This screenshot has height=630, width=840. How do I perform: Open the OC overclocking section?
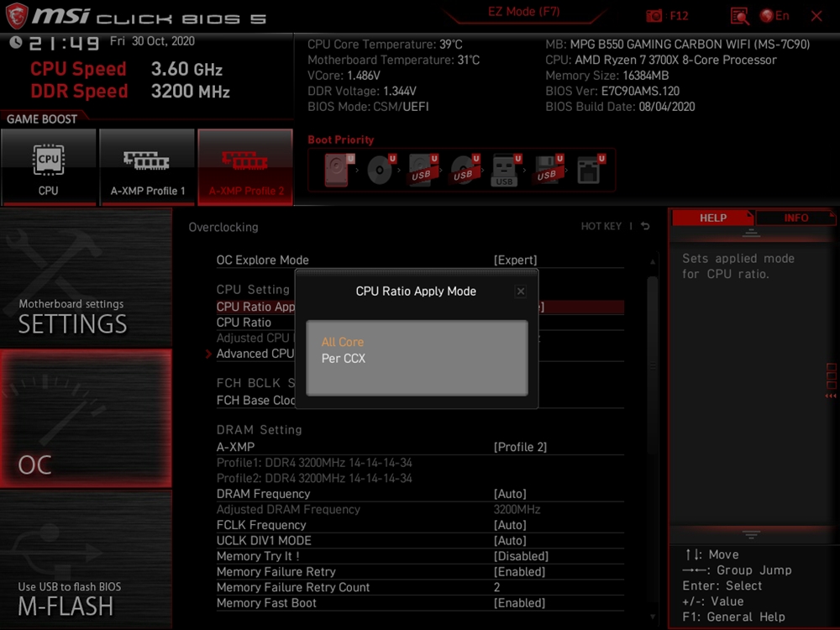(86, 419)
